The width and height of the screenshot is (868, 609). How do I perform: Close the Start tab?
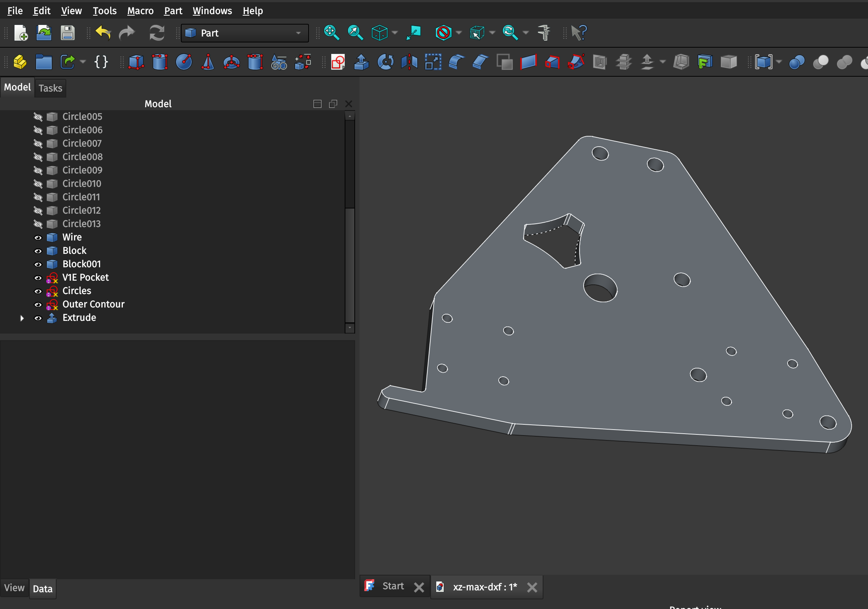point(418,587)
